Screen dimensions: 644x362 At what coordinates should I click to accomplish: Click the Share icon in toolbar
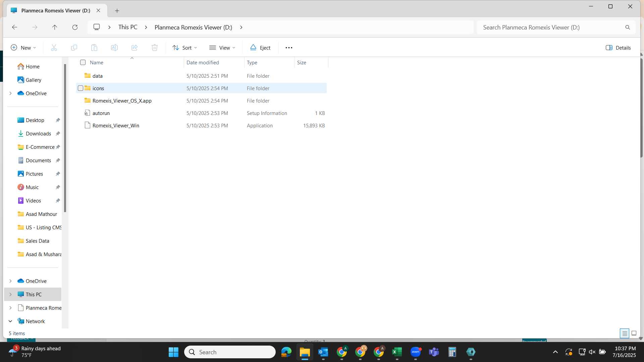click(135, 48)
